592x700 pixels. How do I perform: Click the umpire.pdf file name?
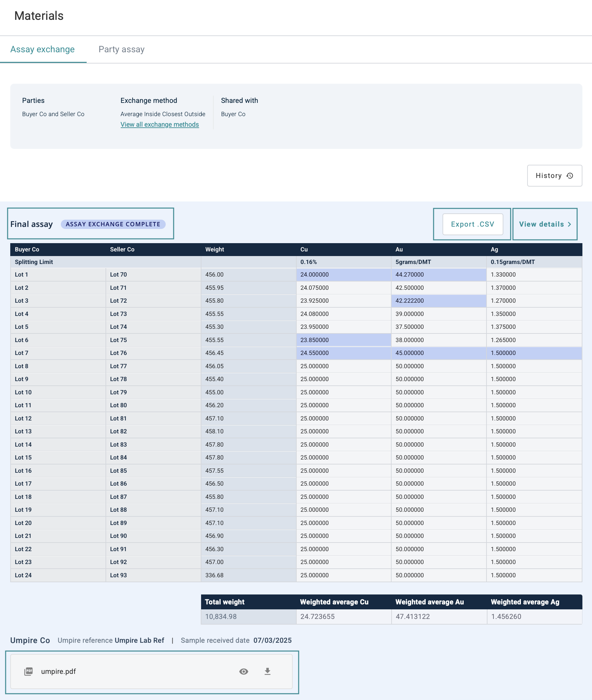59,671
